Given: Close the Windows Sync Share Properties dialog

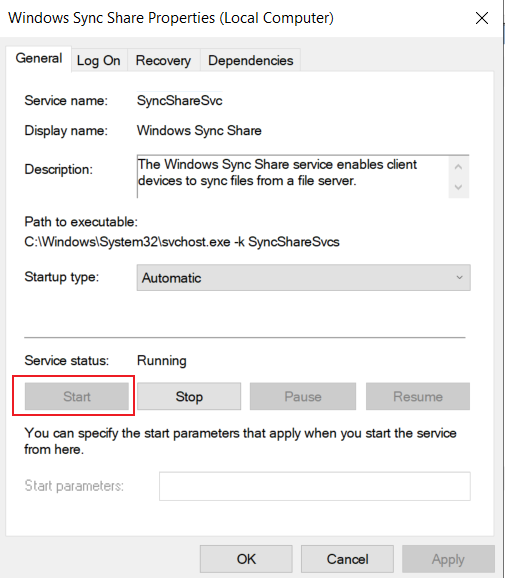Looking at the screenshot, I should click(x=481, y=18).
